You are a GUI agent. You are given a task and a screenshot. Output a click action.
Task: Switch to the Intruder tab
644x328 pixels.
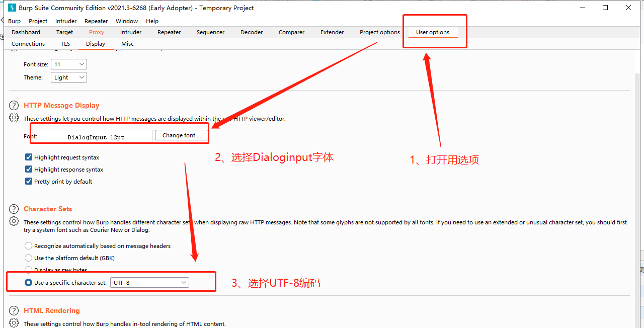(131, 32)
